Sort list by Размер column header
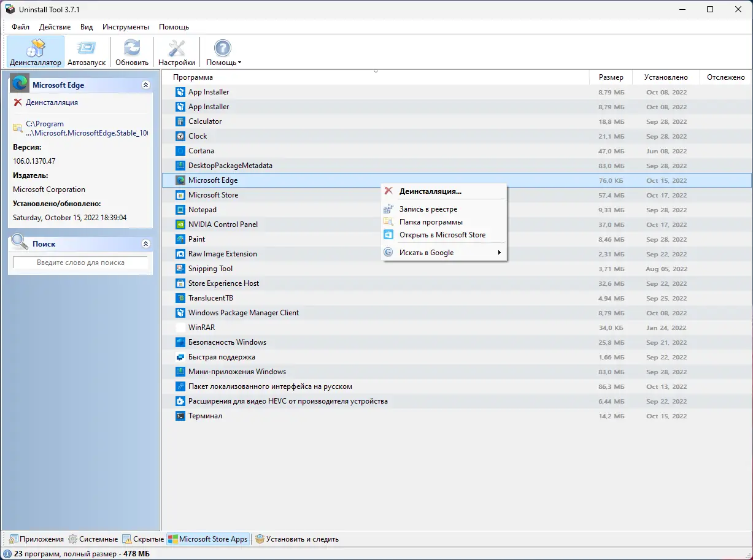753x560 pixels. click(611, 77)
